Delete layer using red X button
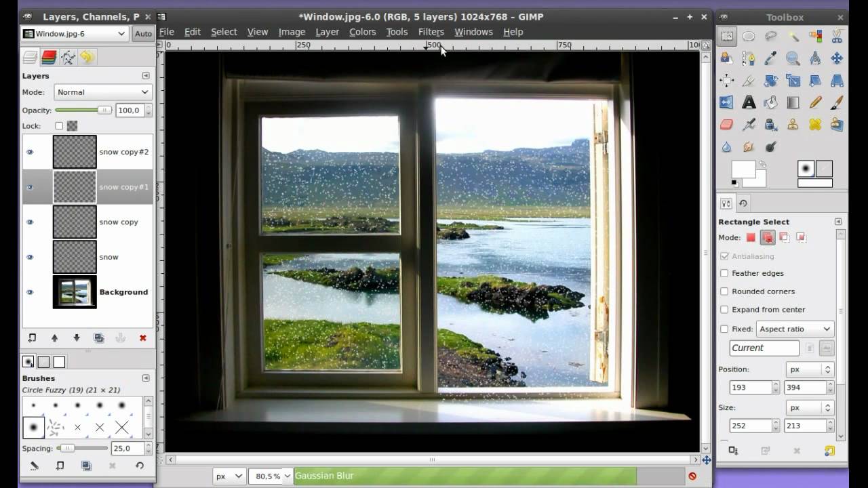Screen dimensions: 868x488 [x=142, y=338]
